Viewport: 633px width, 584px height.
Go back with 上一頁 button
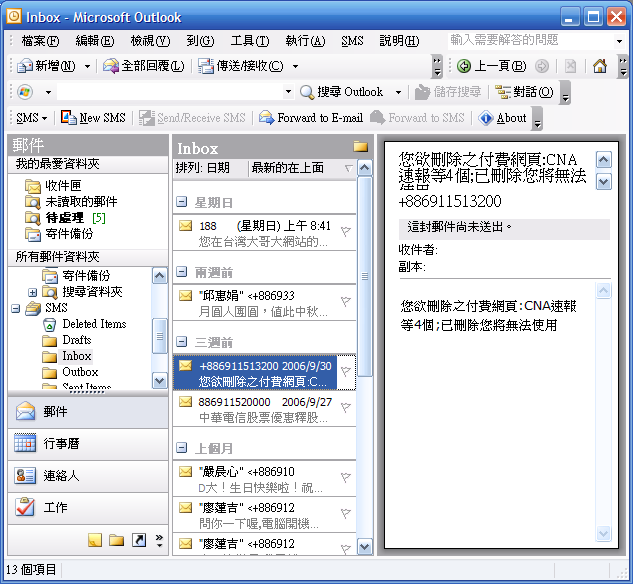(x=491, y=66)
